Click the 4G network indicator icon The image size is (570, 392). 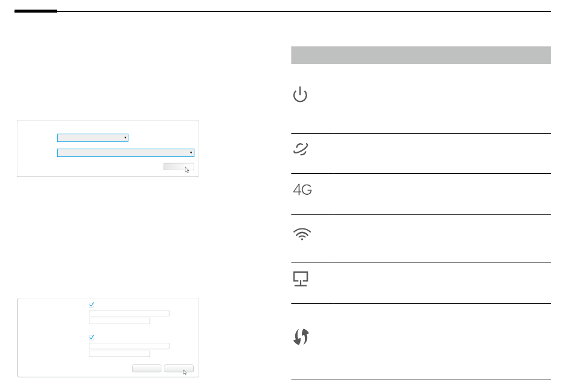(x=302, y=189)
